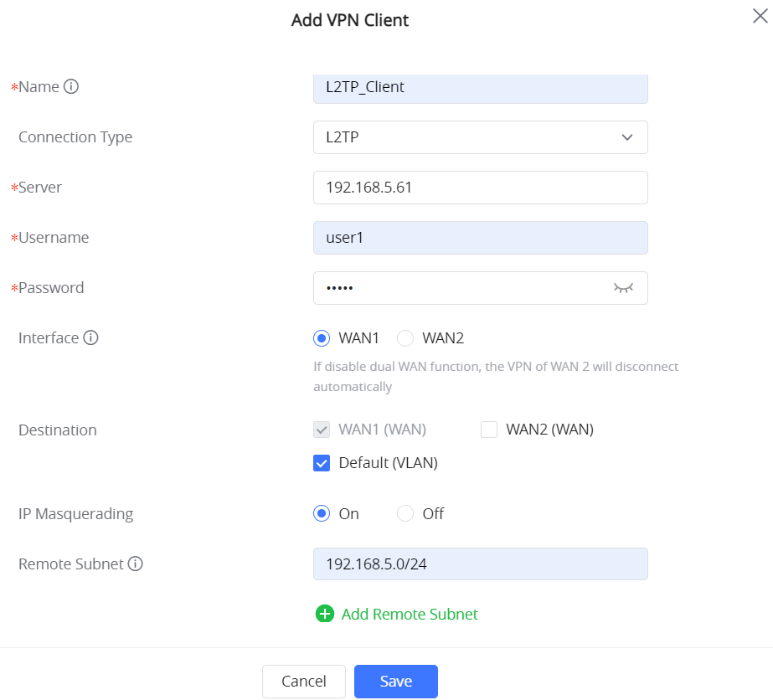Click the Destination label

(x=58, y=430)
